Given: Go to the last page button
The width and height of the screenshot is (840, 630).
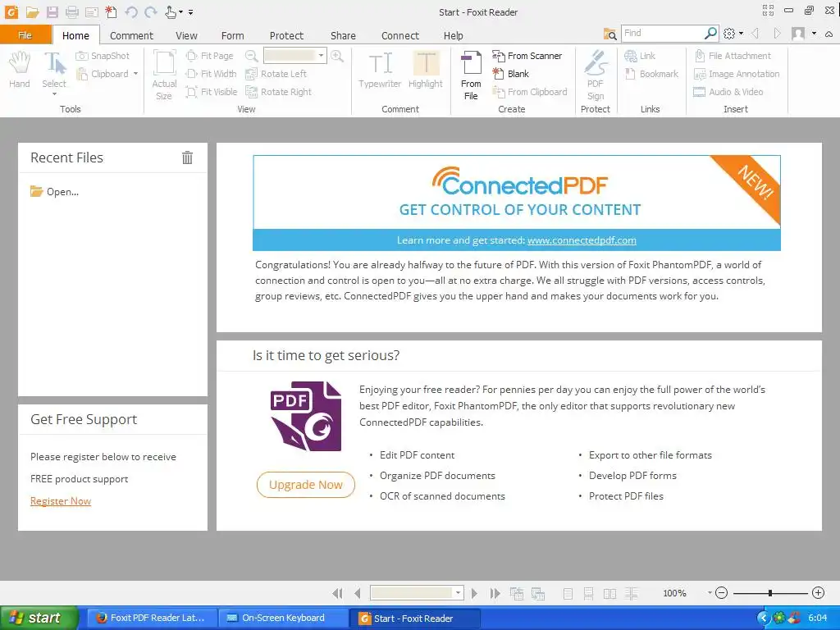Looking at the screenshot, I should click(495, 593).
